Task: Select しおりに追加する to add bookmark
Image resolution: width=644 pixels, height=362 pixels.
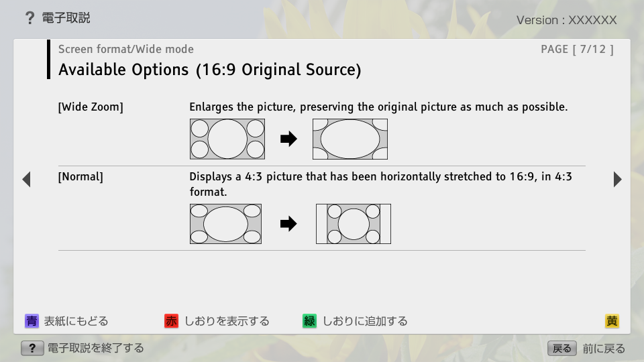Action: click(365, 321)
